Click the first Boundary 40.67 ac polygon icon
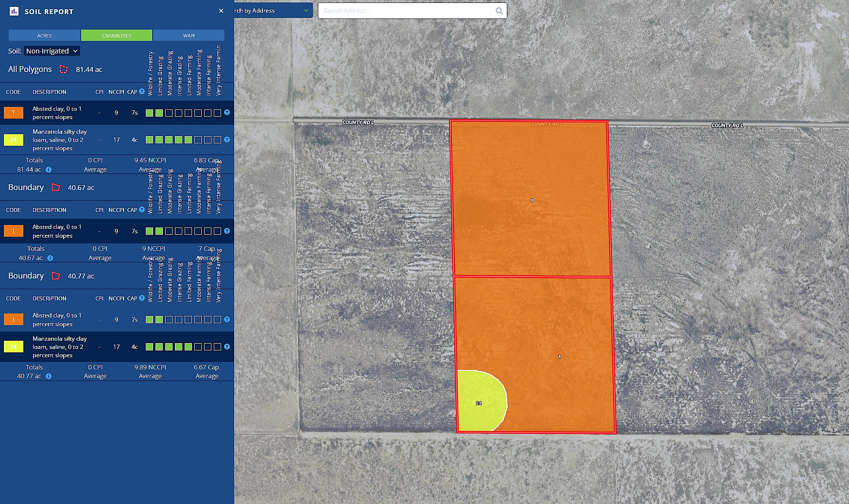 pyautogui.click(x=56, y=187)
